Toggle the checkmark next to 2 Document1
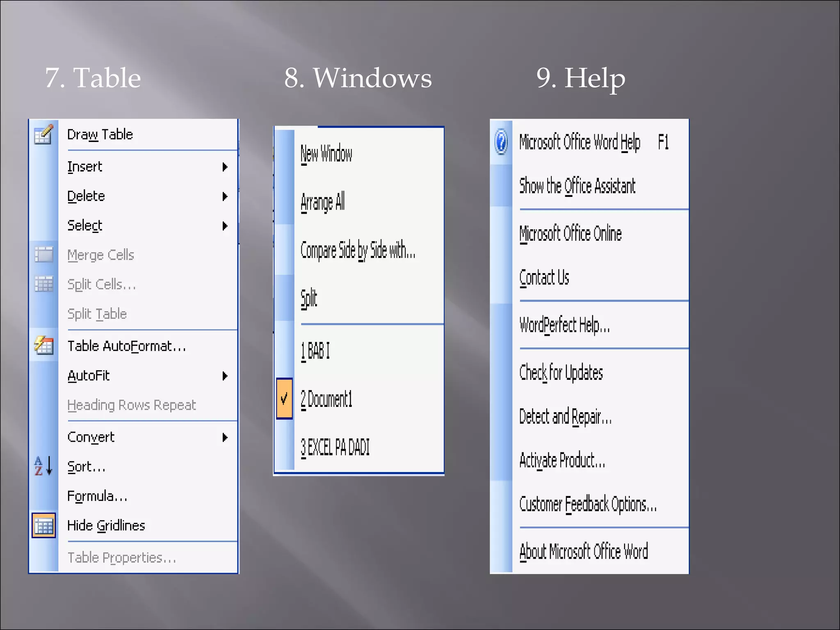840x630 pixels. click(284, 398)
